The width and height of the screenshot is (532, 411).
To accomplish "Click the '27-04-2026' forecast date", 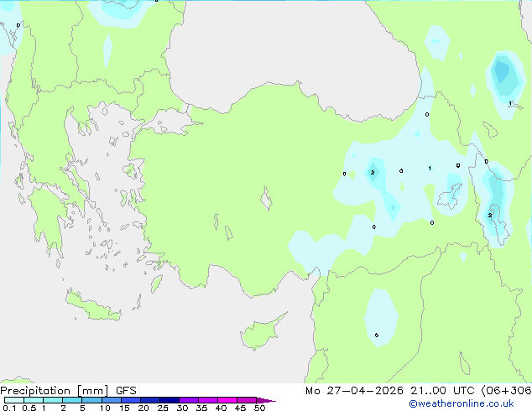I will [365, 391].
